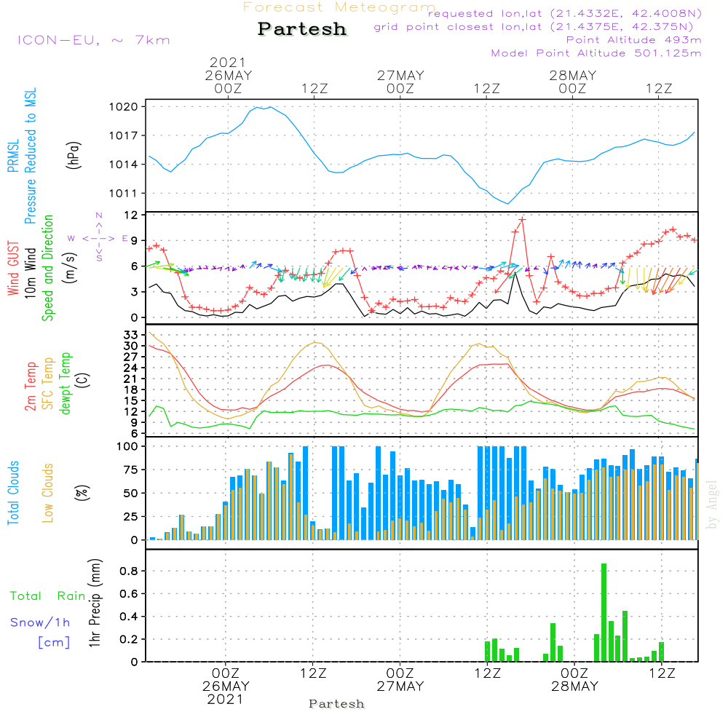Image resolution: width=728 pixels, height=728 pixels.
Task: Click the '(hPa)' unit label
Action: pos(74,155)
